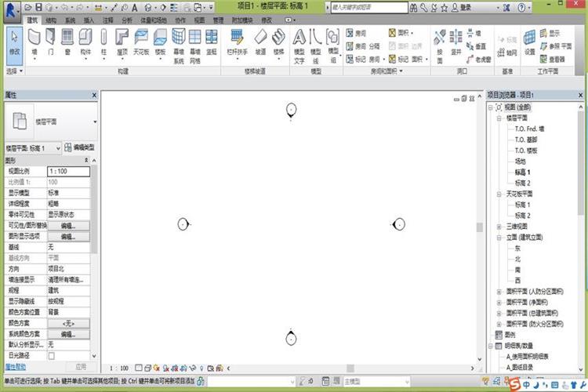Click the 颜色方案 <无> button
The width and height of the screenshot is (588, 392).
[68, 323]
